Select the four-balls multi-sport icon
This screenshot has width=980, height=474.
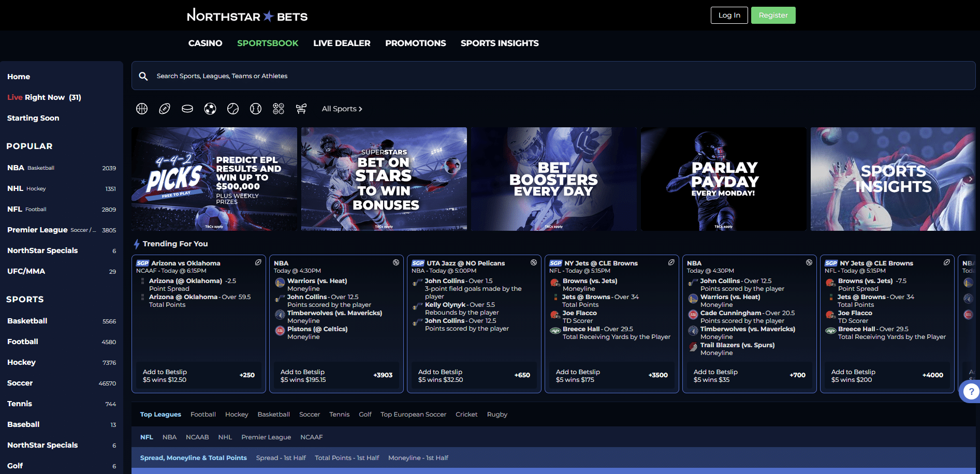tap(279, 109)
